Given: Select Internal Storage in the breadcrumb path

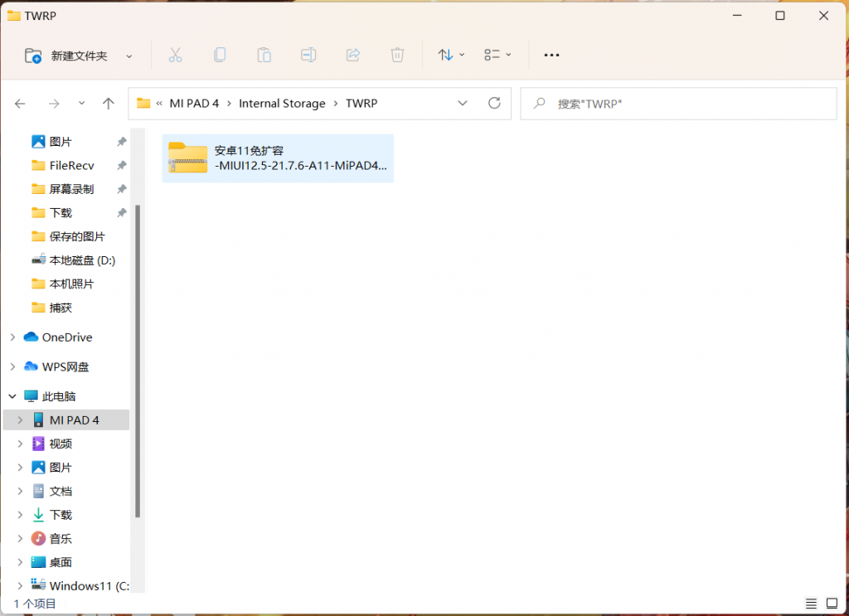Looking at the screenshot, I should [282, 104].
